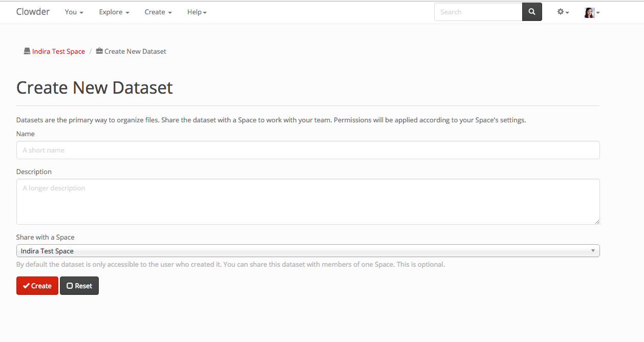This screenshot has width=644, height=342.
Task: Focus the dataset Name input field
Action: 308,150
